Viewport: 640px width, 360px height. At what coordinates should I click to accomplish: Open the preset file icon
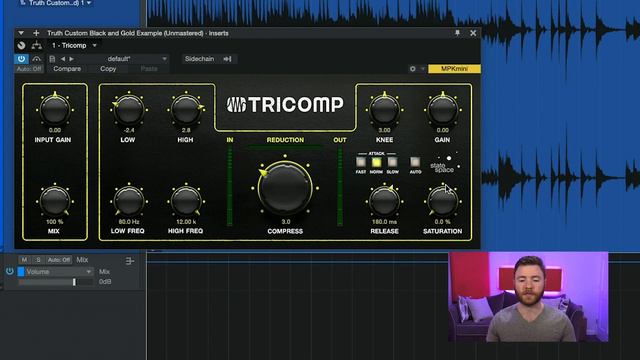coord(52,59)
